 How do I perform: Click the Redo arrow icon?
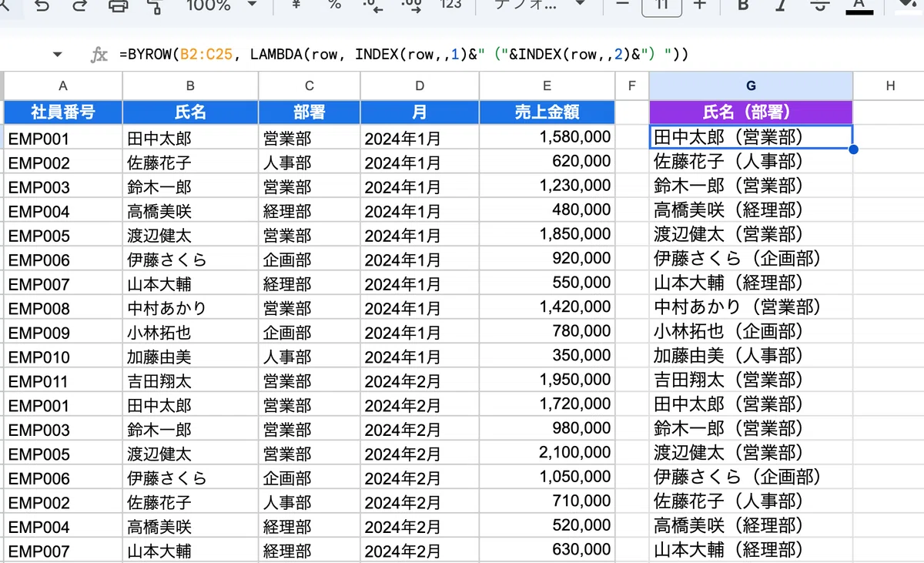79,5
